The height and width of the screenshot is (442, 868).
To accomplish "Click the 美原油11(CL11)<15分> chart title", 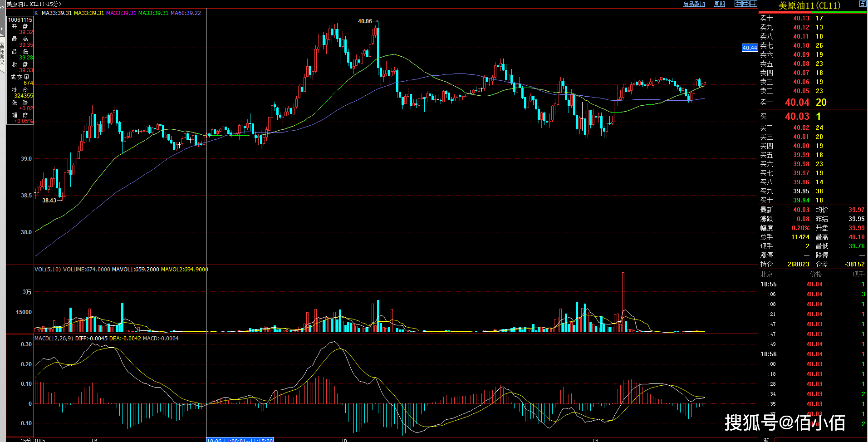I will point(34,4).
